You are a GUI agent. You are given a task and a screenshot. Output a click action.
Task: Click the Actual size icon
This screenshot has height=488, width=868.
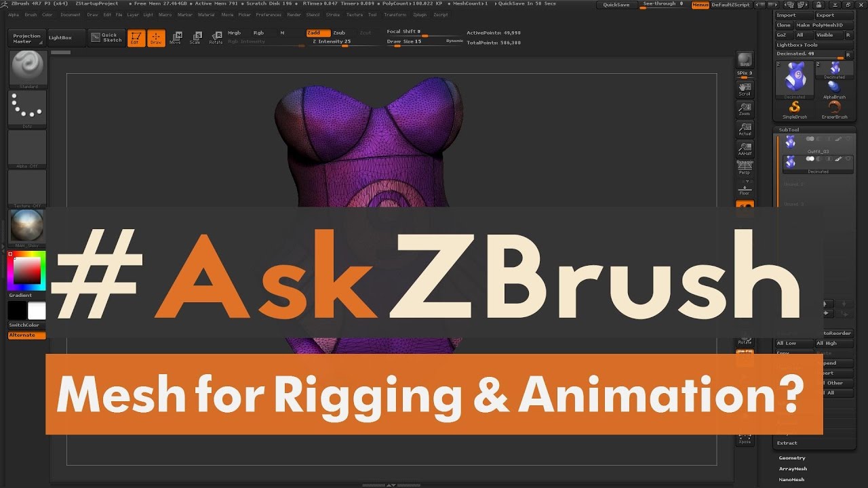745,129
